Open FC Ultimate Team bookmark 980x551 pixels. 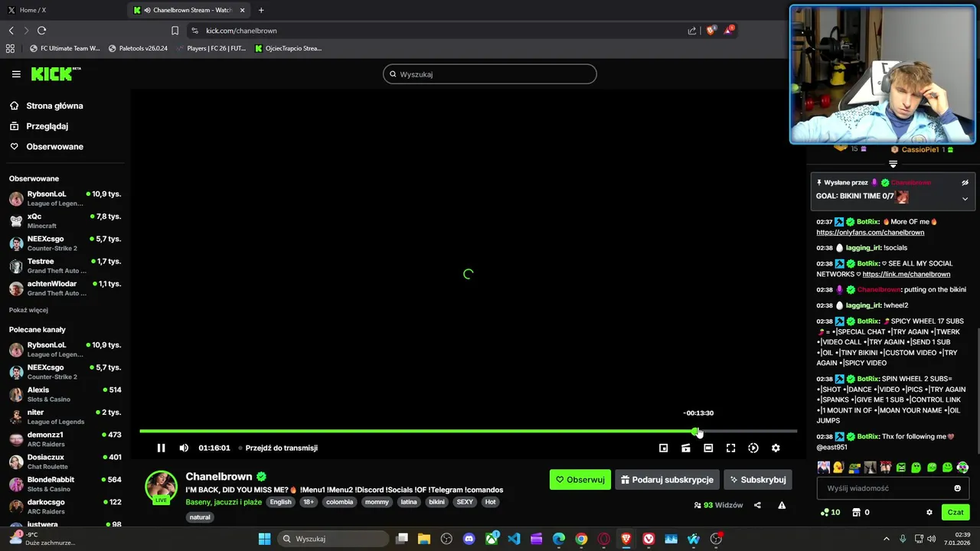click(x=64, y=48)
